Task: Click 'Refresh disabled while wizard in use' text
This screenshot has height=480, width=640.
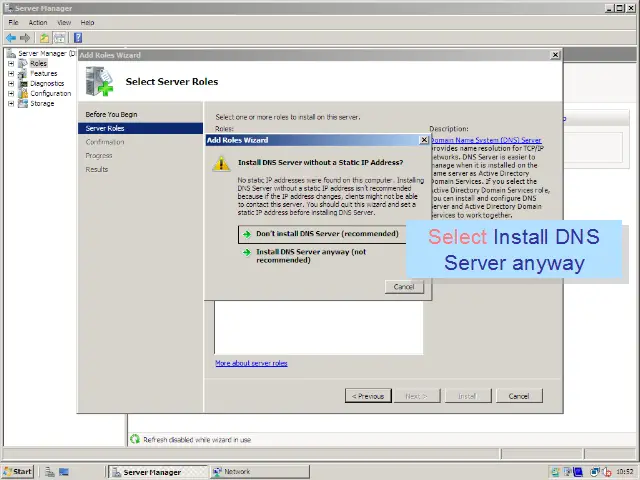Action: 197,440
